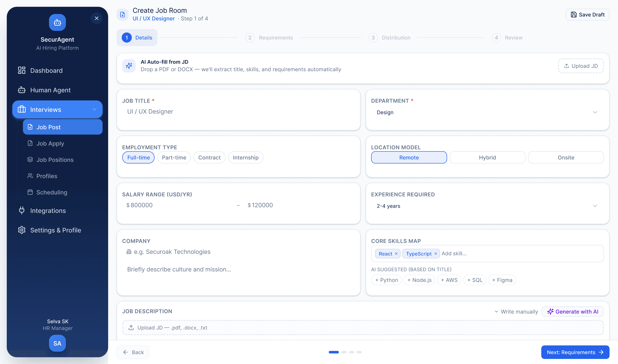Viewport: 618px width, 364px height.
Task: Click the Job Post file icon
Action: (x=30, y=127)
